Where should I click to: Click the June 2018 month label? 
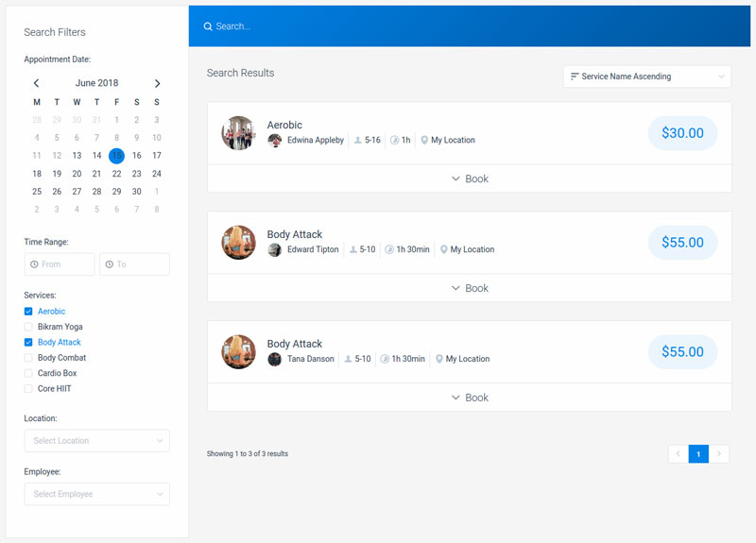click(97, 83)
